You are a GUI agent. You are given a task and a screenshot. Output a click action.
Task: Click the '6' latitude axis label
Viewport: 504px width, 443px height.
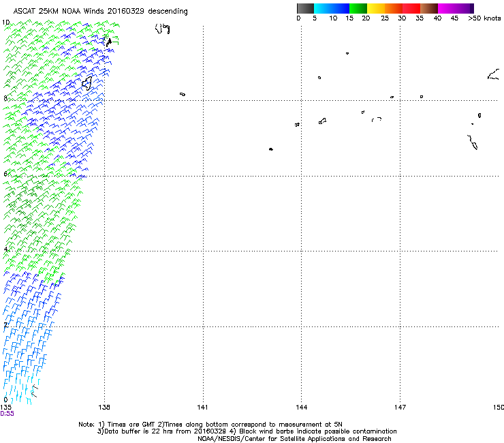5,174
